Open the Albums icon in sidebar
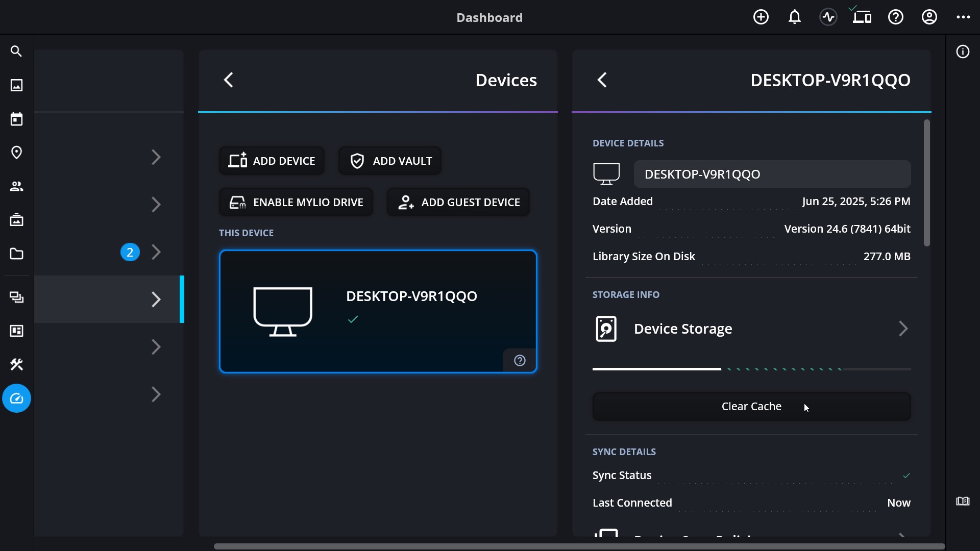 16,220
